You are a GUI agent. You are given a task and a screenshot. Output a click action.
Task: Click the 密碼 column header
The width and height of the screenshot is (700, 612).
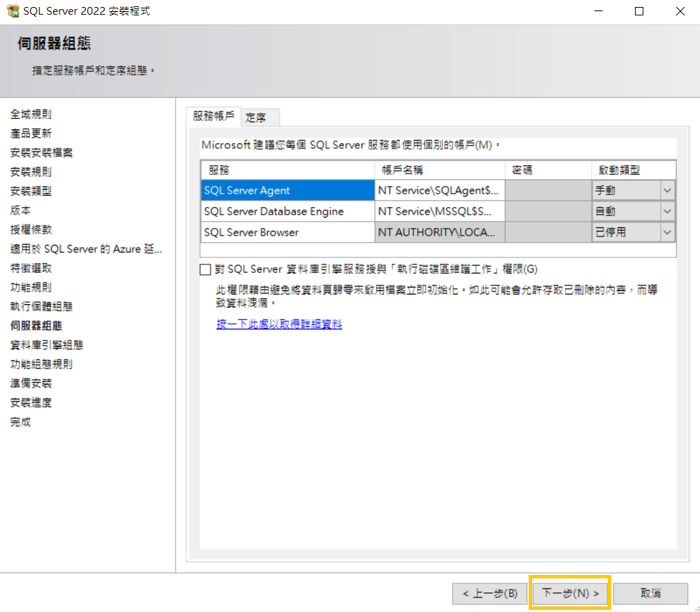(548, 170)
